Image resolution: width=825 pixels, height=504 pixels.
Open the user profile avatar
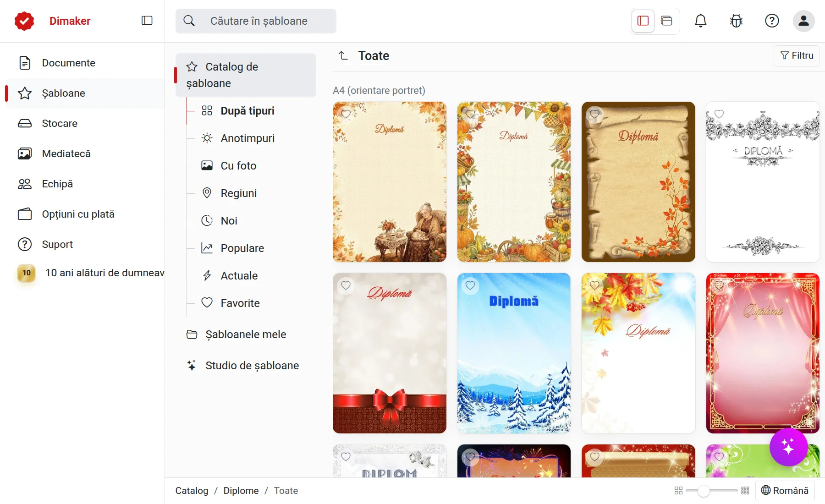(x=803, y=21)
